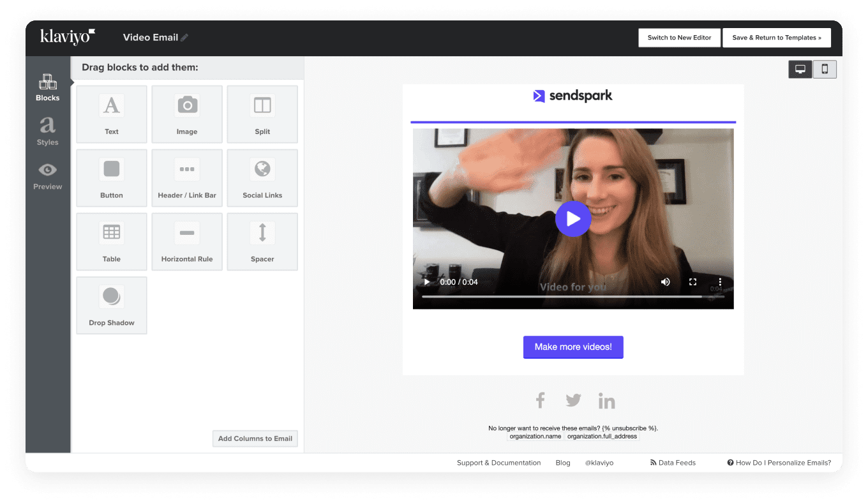
Task: Click the pencil icon to rename Video Email
Action: coord(184,38)
